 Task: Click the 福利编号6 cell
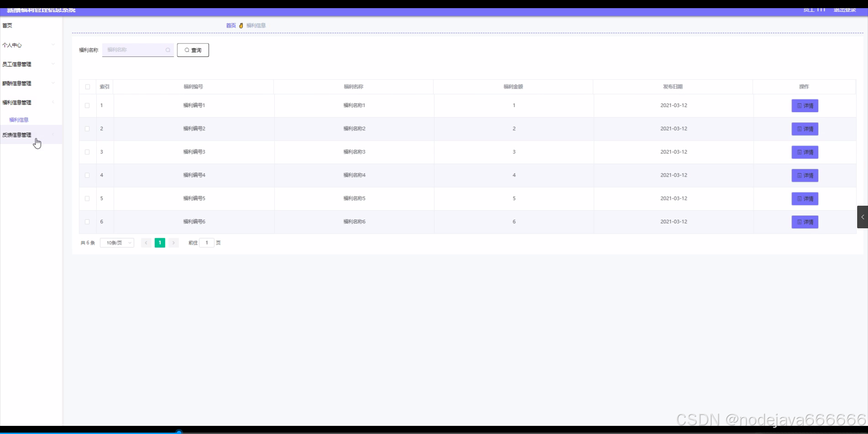point(194,222)
